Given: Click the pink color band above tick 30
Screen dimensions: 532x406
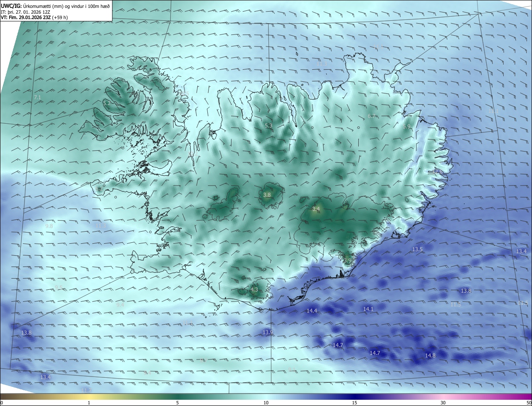Looking at the screenshot, I should click(443, 396).
